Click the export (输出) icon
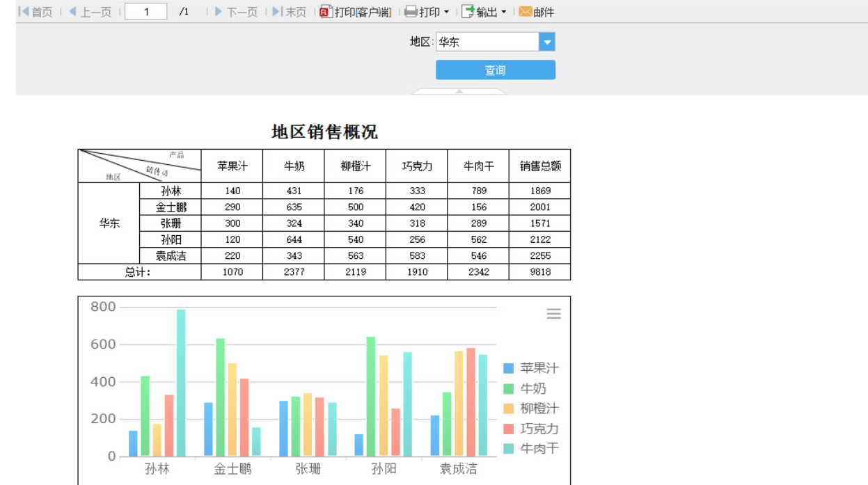 (x=468, y=12)
